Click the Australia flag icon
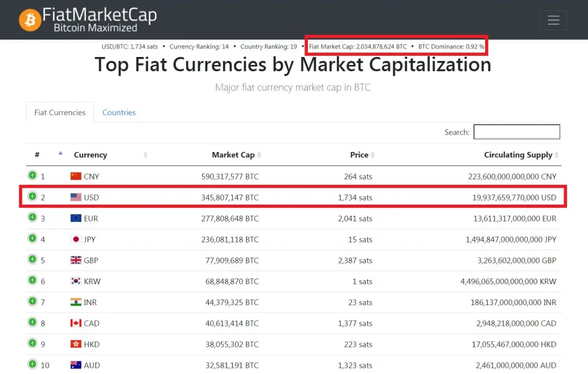The height and width of the screenshot is (374, 588). [x=76, y=365]
